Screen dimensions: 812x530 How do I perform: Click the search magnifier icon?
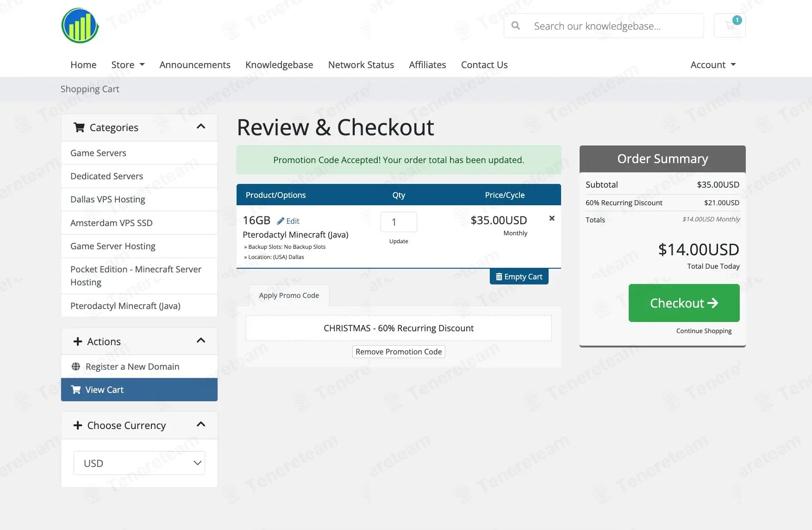pyautogui.click(x=516, y=26)
